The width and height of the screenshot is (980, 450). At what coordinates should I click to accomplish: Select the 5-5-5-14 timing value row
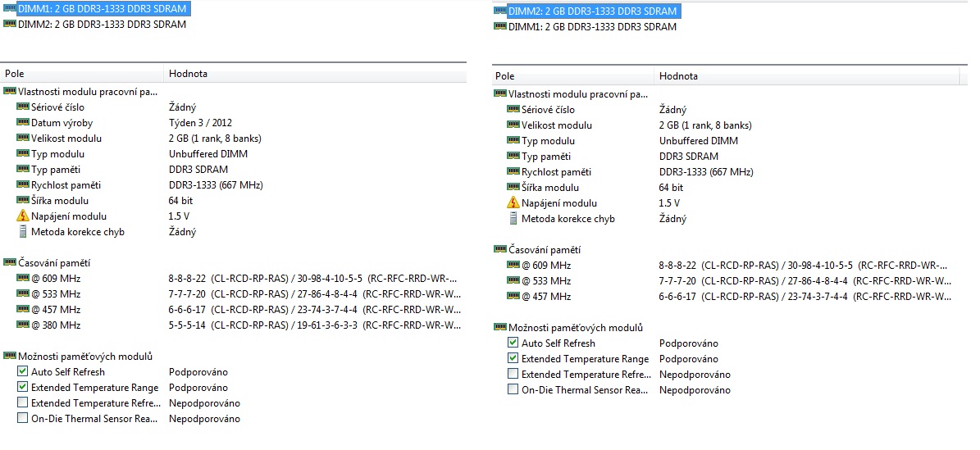[314, 325]
